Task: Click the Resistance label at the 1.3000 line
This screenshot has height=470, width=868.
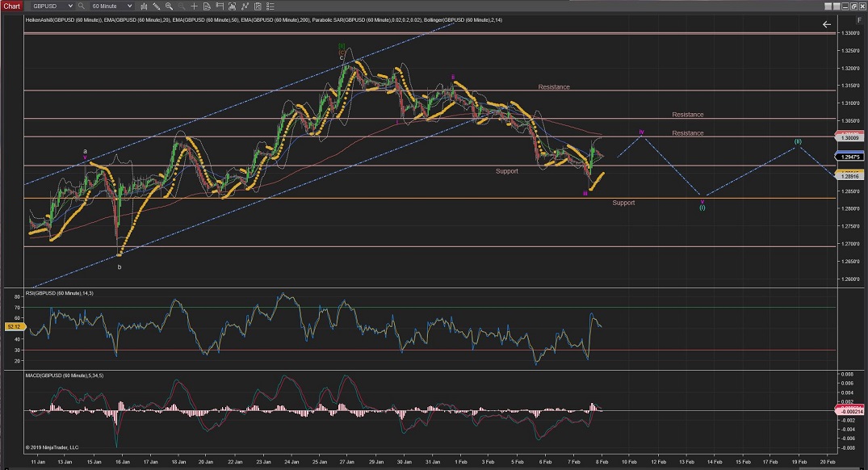Action: click(687, 133)
